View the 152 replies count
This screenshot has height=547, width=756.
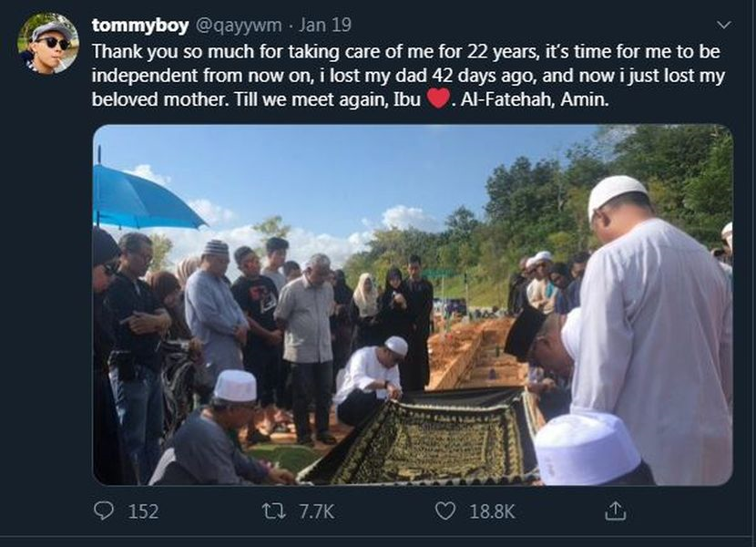coord(143,511)
